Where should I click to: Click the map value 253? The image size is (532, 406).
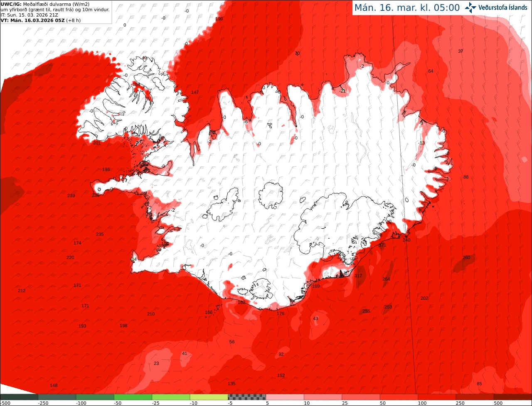[388, 307]
